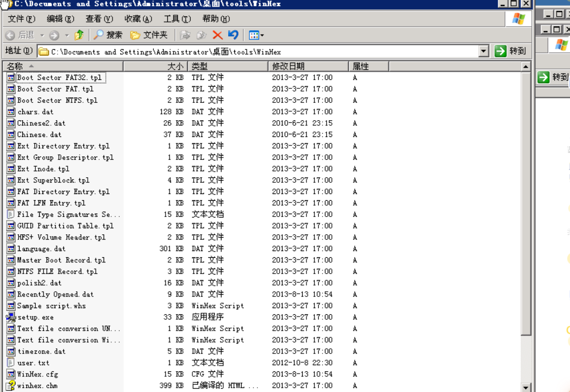Select the Sample script.whs file icon

point(11,305)
